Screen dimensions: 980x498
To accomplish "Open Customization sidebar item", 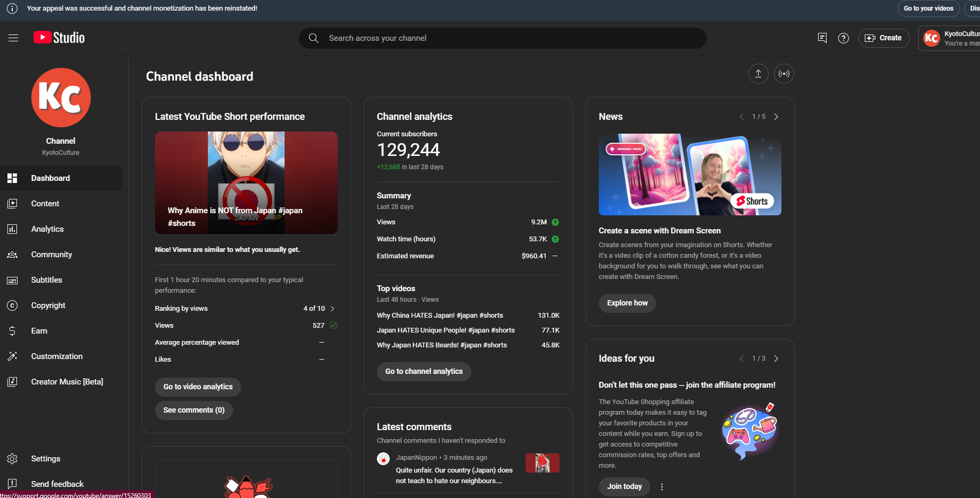I will pos(61,356).
